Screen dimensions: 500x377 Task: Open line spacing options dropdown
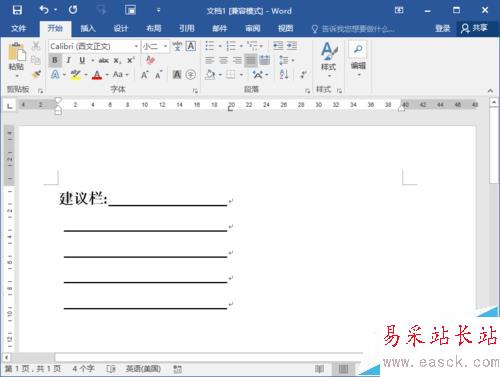[x=287, y=60]
